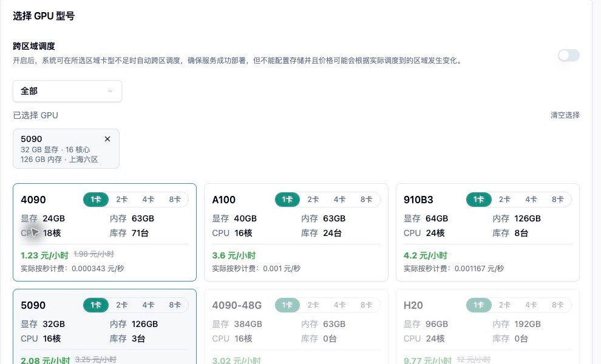This screenshot has height=364, width=601.
Task: Select 2卡 for the 4090 card
Action: click(122, 200)
